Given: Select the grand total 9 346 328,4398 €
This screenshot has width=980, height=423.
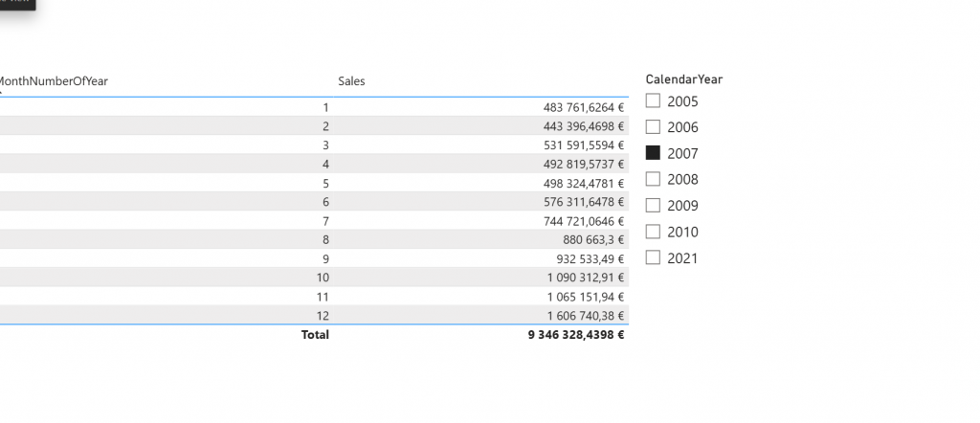Looking at the screenshot, I should 575,335.
